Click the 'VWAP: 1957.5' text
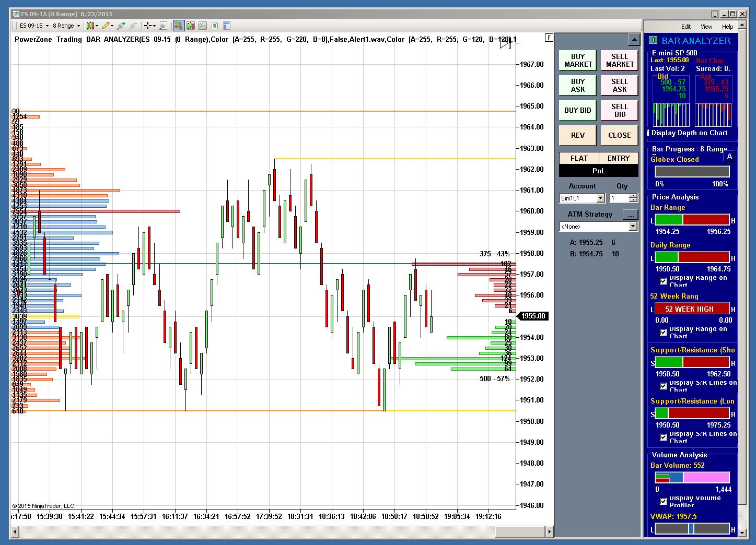 tap(673, 516)
